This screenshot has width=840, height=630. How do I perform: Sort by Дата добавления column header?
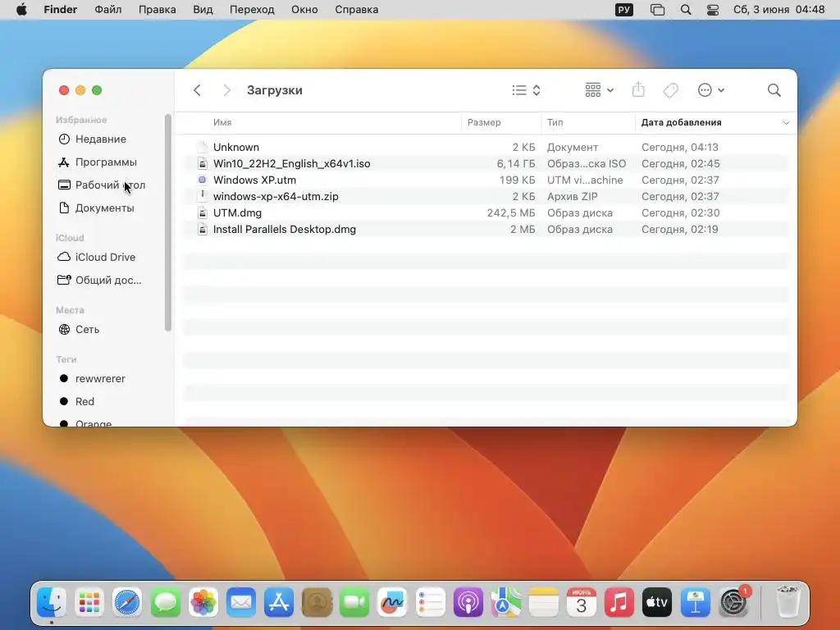pyautogui.click(x=681, y=122)
